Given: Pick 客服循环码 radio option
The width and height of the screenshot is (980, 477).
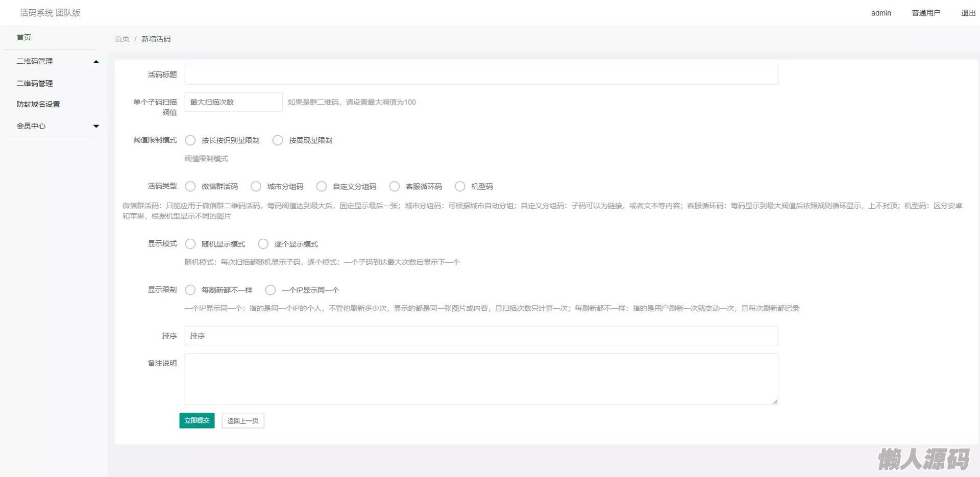Looking at the screenshot, I should pyautogui.click(x=395, y=187).
